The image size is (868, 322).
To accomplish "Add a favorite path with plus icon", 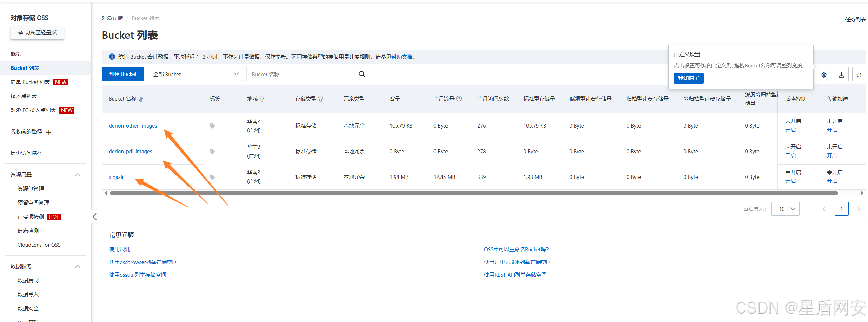I will coord(49,132).
